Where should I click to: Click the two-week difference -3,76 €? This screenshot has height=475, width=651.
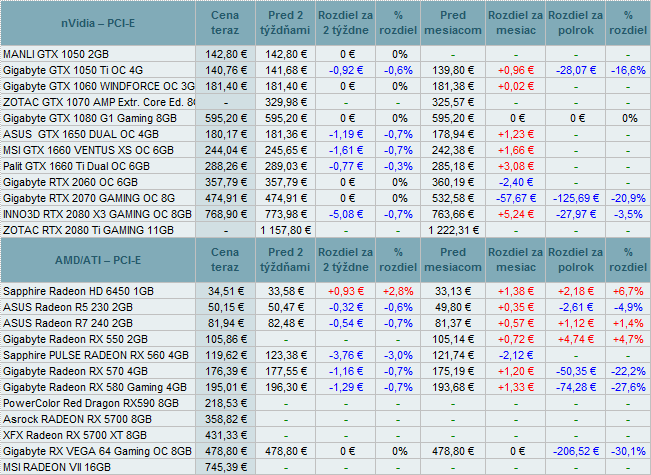[x=346, y=355]
